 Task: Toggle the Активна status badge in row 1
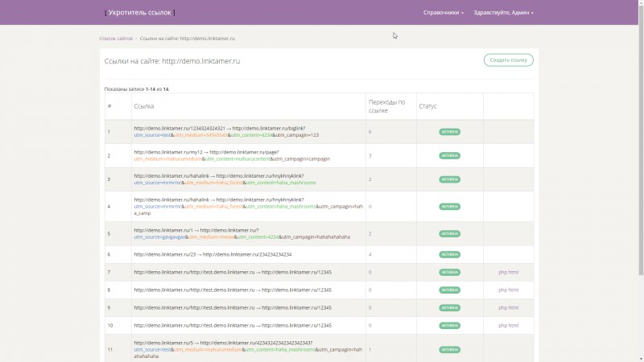[449, 131]
